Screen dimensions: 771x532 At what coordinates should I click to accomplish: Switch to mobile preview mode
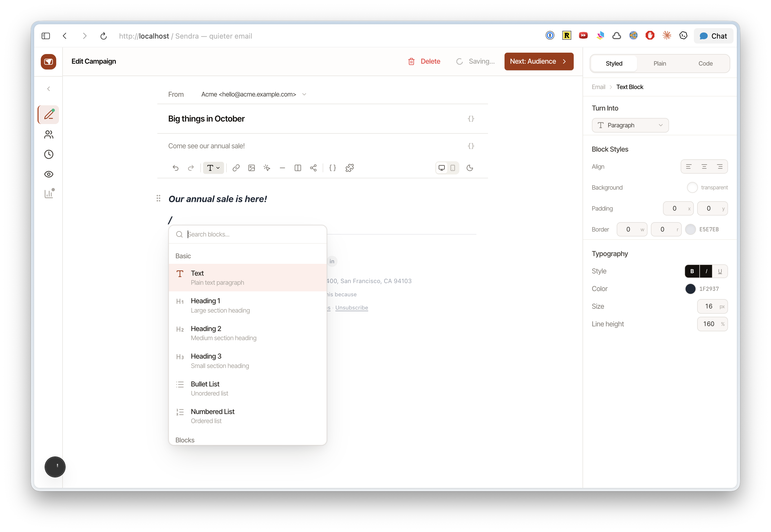453,168
